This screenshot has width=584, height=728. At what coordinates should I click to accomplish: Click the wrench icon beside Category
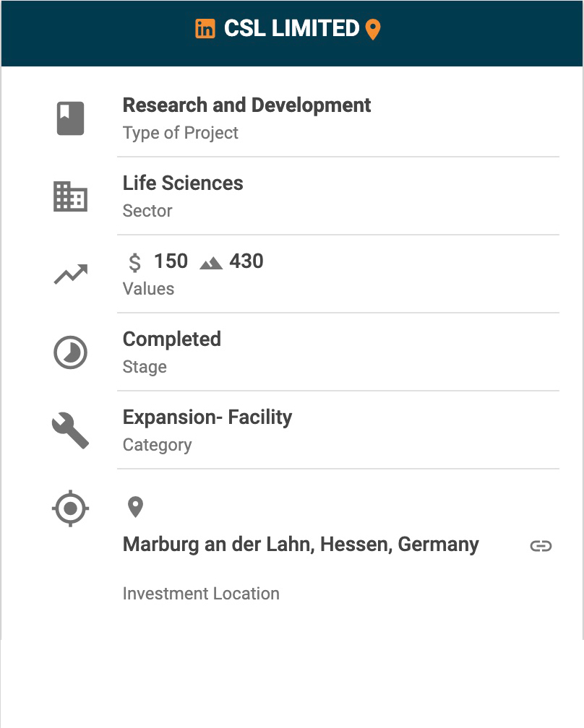pos(71,430)
